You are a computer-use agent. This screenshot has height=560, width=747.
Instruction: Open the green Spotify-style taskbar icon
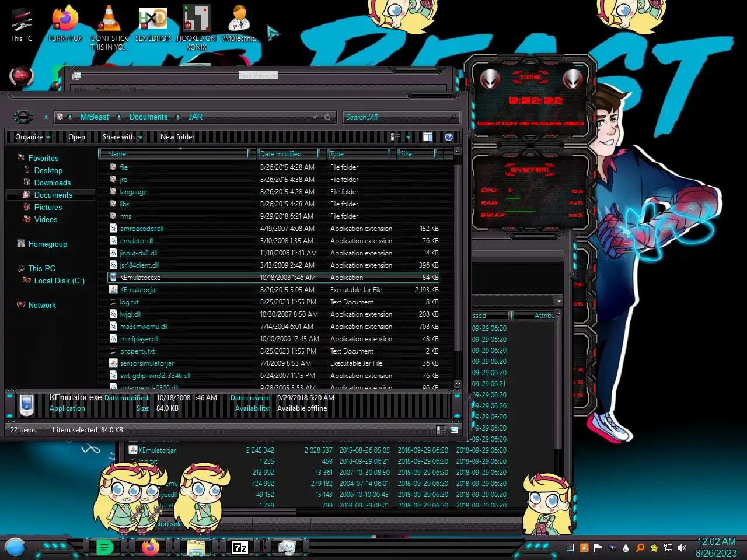[104, 547]
